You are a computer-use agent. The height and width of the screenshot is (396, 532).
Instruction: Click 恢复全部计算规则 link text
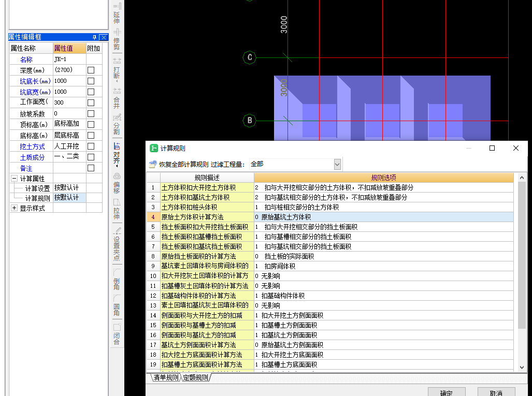click(183, 165)
